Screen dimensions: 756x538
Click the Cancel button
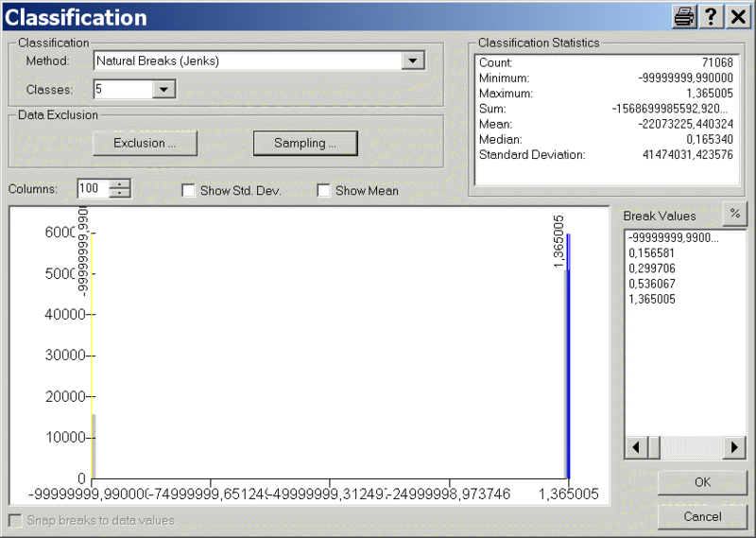702,517
